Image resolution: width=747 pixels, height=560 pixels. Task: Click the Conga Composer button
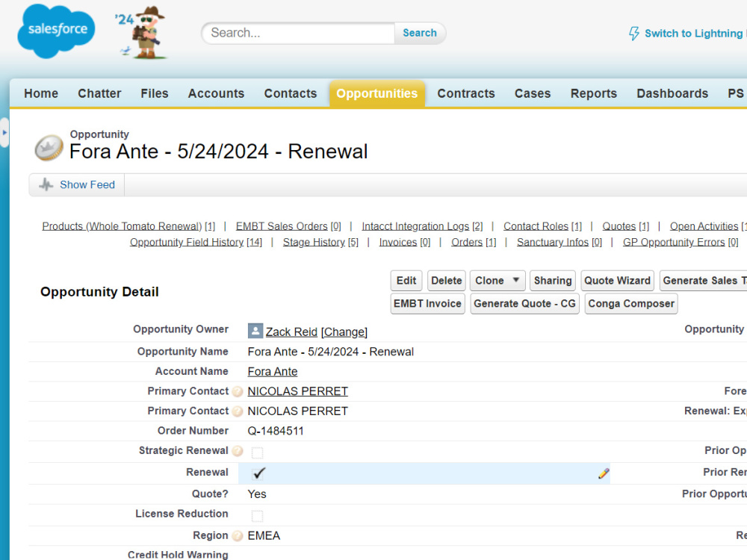pyautogui.click(x=631, y=303)
